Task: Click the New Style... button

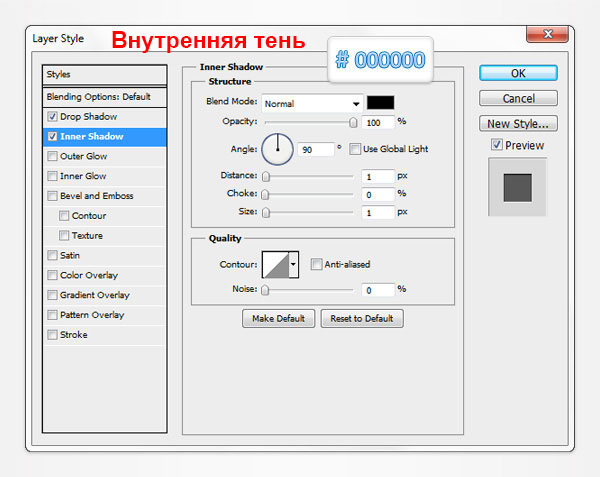Action: pyautogui.click(x=518, y=124)
